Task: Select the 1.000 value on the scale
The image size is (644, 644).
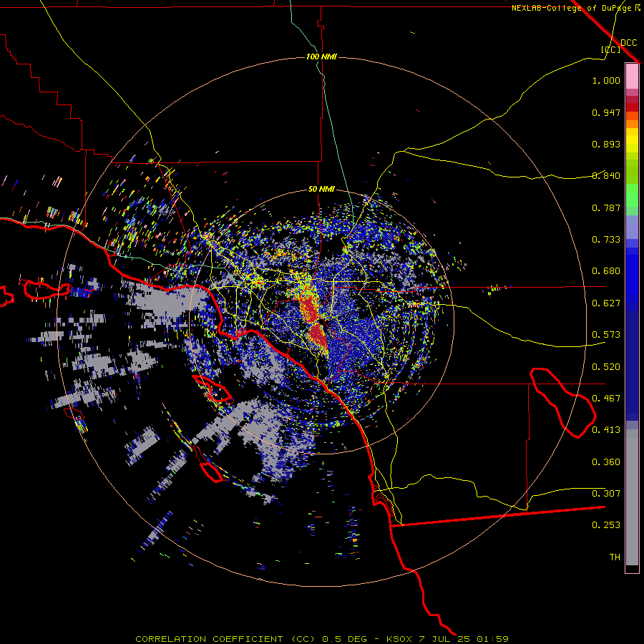Action: click(606, 80)
